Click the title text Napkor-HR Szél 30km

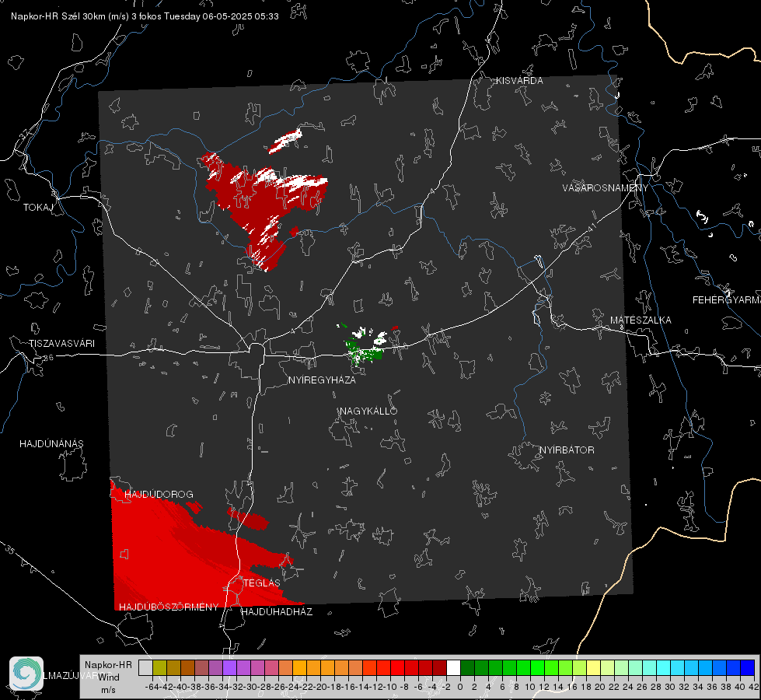[70, 16]
